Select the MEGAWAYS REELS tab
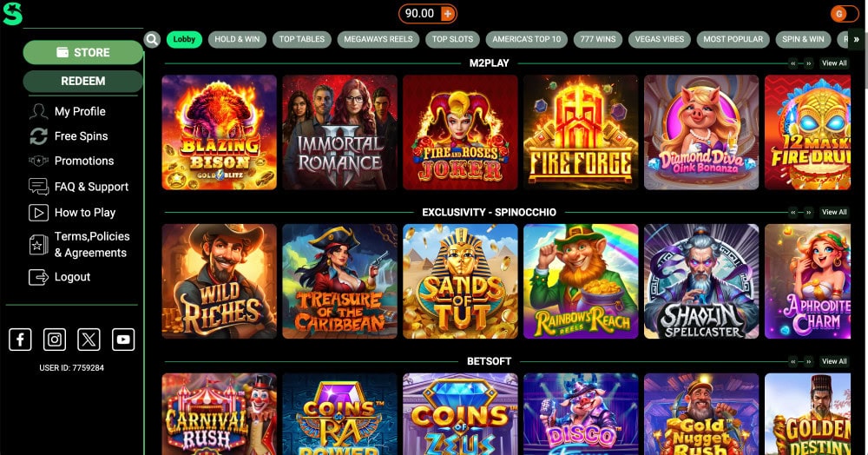 378,39
